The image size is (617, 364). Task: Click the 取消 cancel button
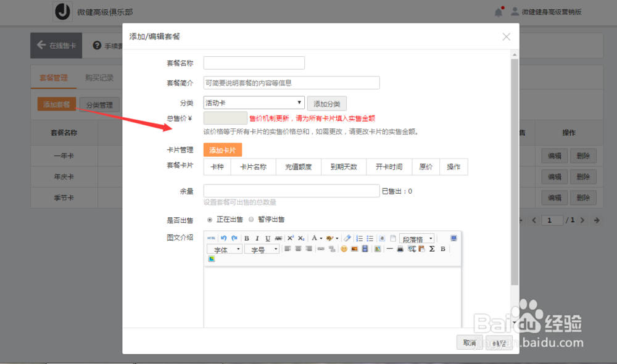(470, 343)
